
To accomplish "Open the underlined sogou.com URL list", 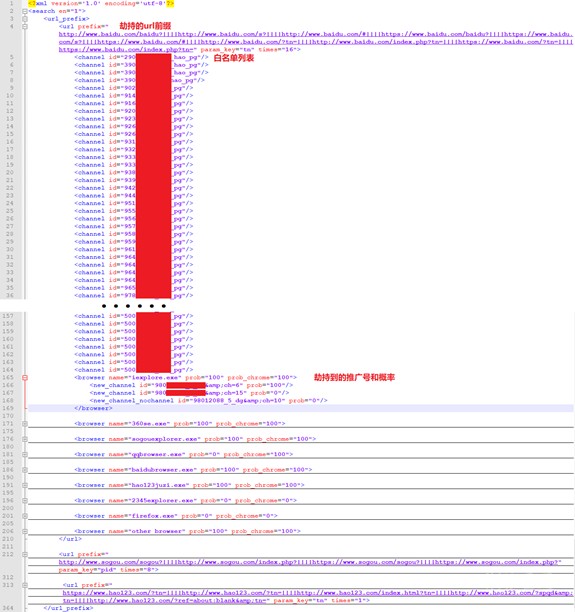I will 310,562.
